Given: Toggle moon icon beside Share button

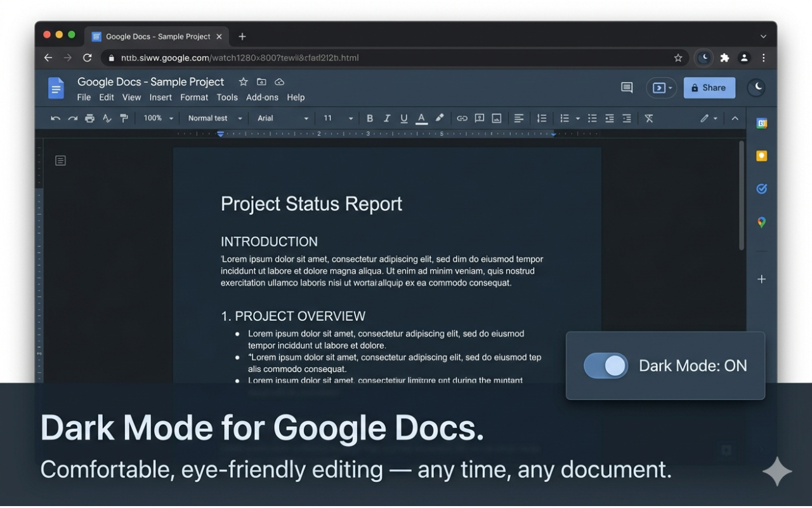Looking at the screenshot, I should [756, 88].
